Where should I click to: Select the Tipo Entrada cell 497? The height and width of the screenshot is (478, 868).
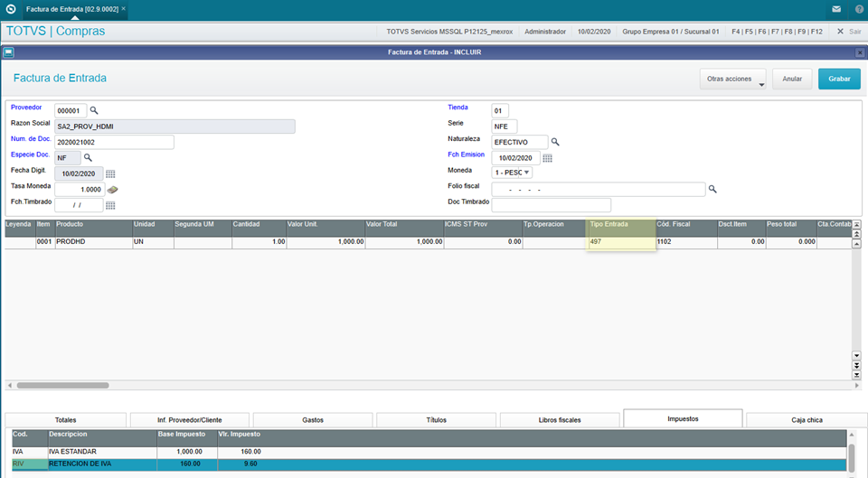621,242
